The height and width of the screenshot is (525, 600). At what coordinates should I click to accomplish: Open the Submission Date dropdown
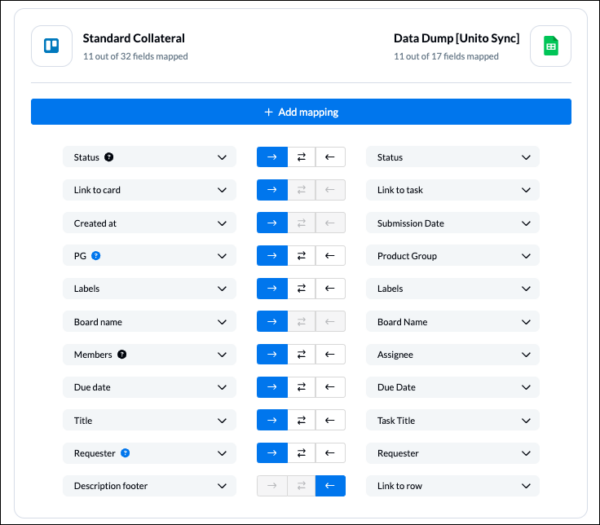tap(453, 223)
